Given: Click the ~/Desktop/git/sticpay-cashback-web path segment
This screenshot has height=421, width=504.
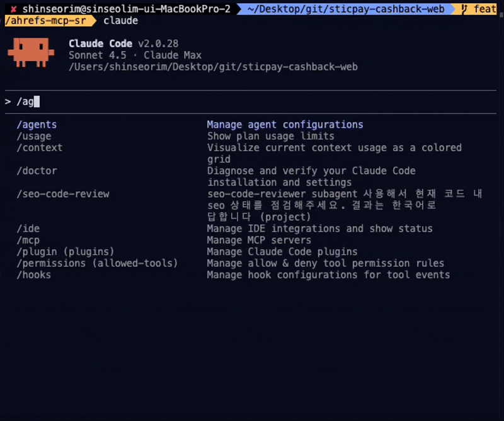Looking at the screenshot, I should 346,9.
